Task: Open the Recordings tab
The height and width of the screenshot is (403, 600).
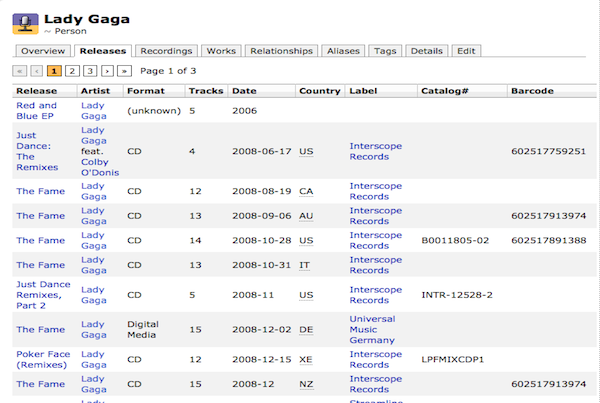Action: pos(166,51)
